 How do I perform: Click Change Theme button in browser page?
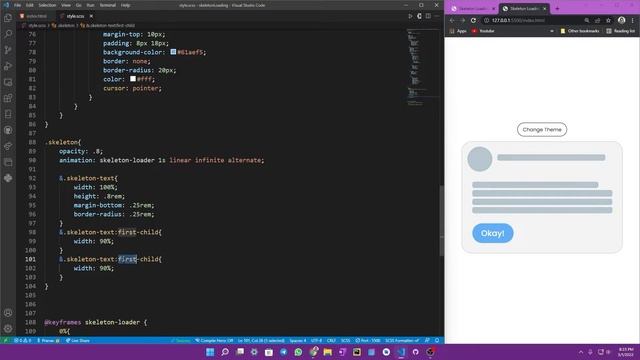[542, 129]
